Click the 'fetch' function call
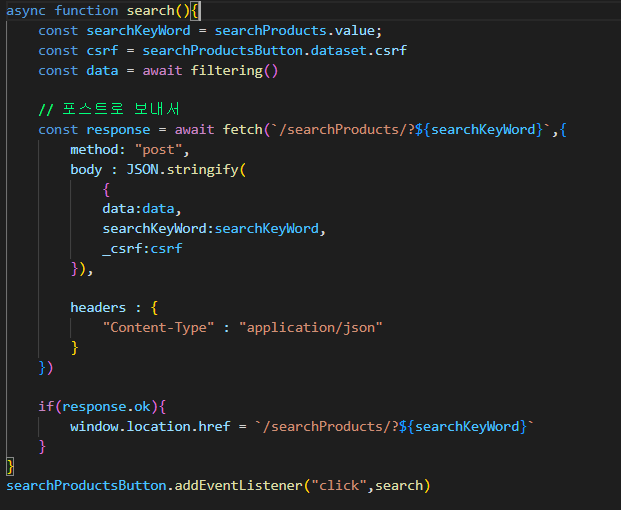 pyautogui.click(x=242, y=129)
